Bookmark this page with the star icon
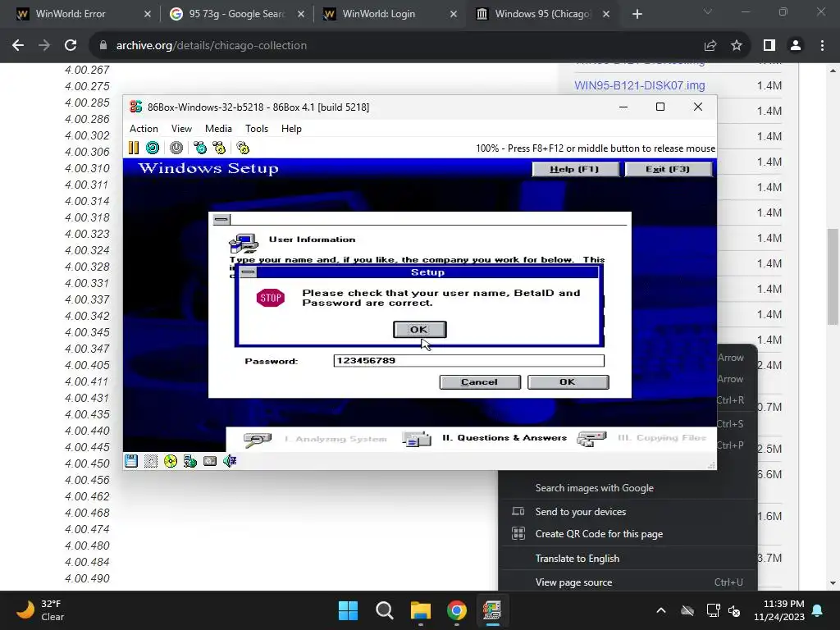 (x=737, y=46)
